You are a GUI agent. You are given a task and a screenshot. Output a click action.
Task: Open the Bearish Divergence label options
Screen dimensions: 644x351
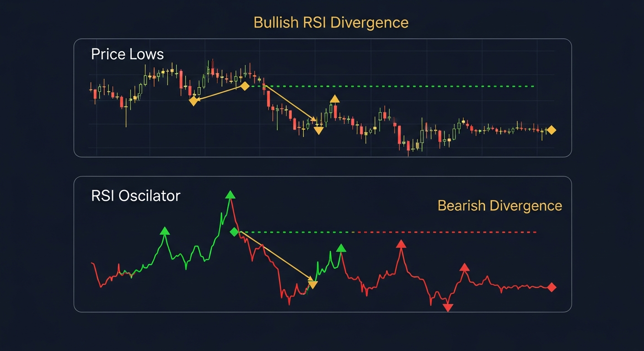click(x=499, y=206)
